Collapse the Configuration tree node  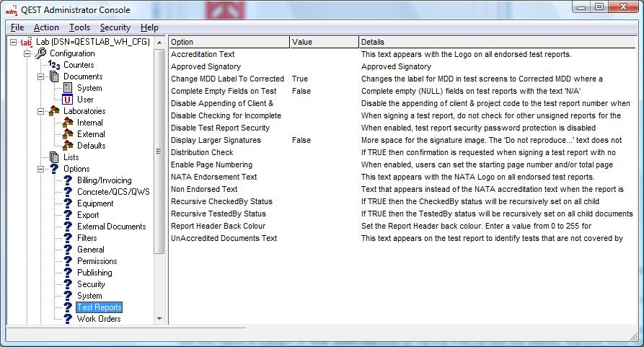pos(27,53)
